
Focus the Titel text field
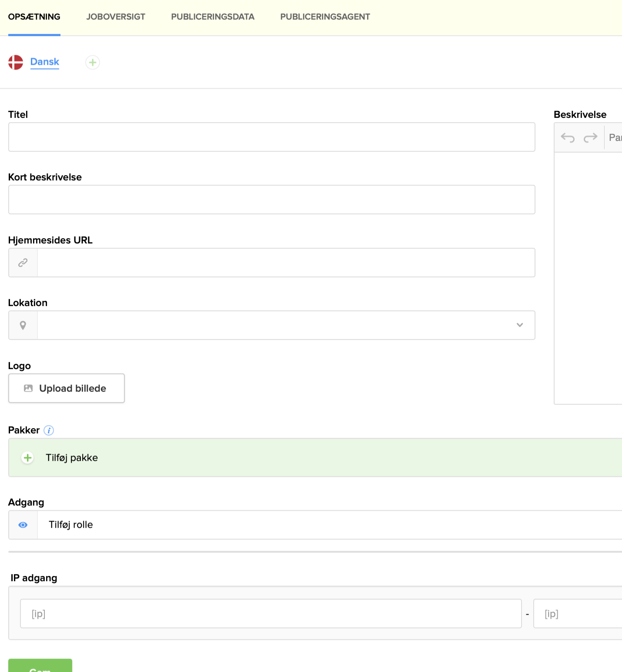click(x=271, y=137)
